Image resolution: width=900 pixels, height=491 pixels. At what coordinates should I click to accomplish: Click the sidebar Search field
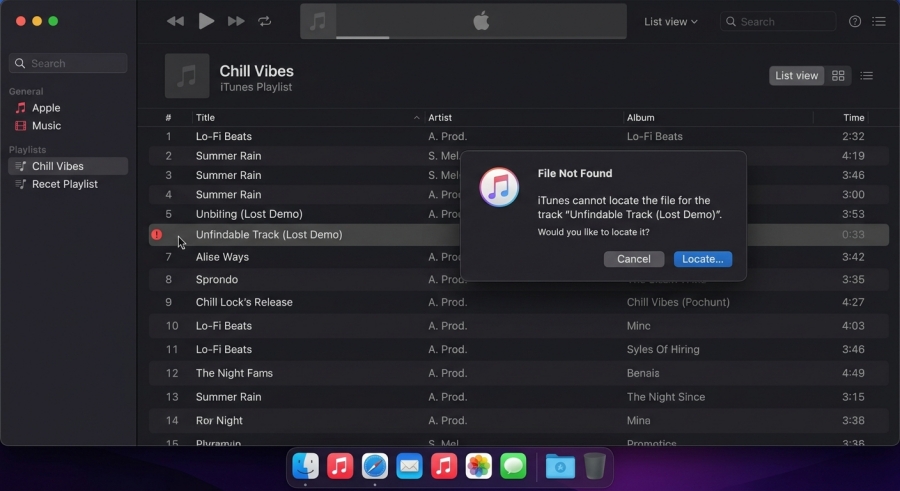pyautogui.click(x=68, y=63)
